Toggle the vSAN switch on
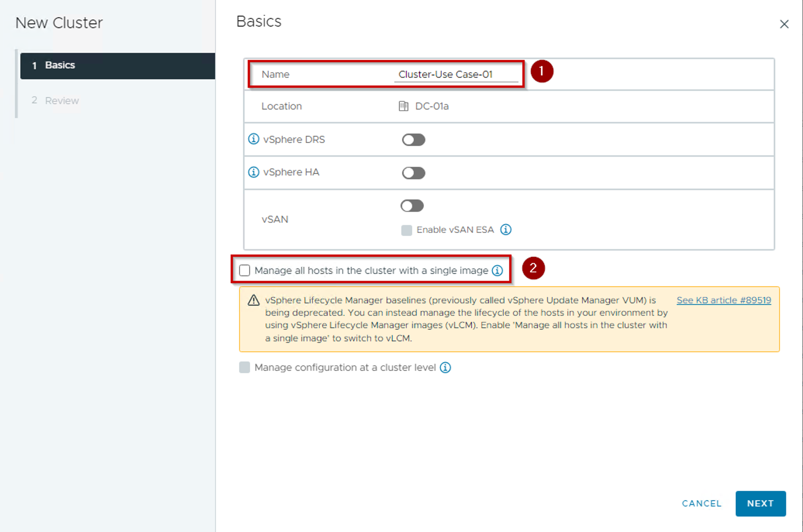This screenshot has width=803, height=532. (412, 206)
